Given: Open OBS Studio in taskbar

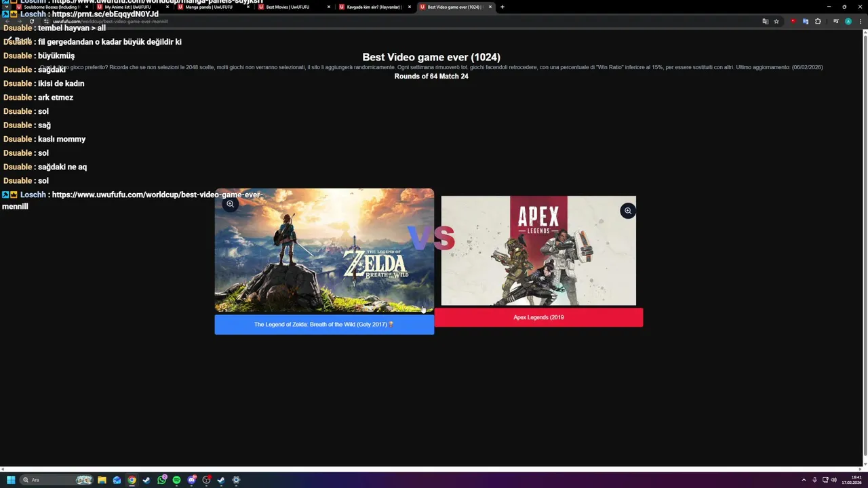Looking at the screenshot, I should tap(206, 480).
